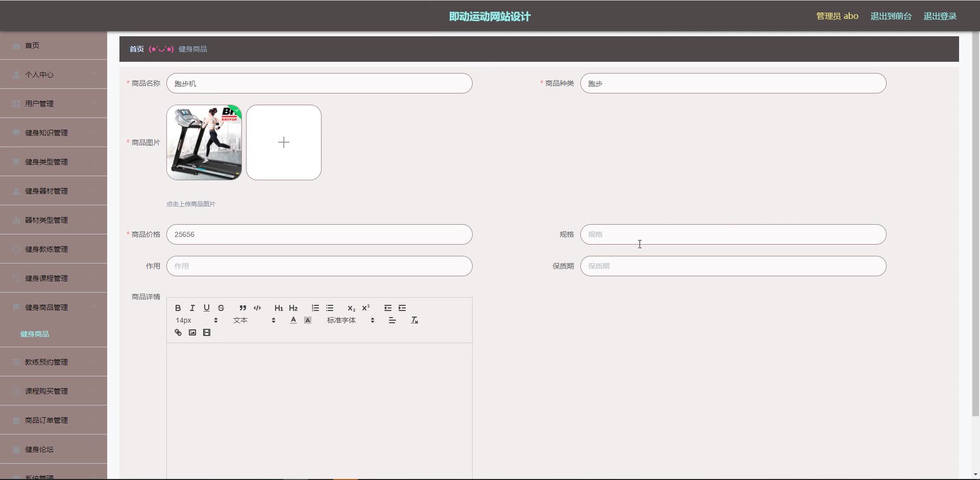Open the text background color picker
The width and height of the screenshot is (980, 480).
point(307,320)
